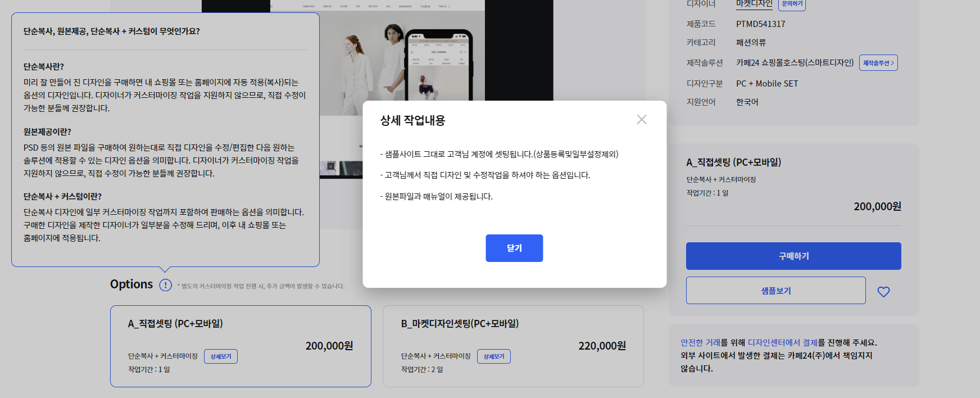Image resolution: width=980 pixels, height=398 pixels.
Task: Click the 한국어 supported language value
Action: pos(747,102)
